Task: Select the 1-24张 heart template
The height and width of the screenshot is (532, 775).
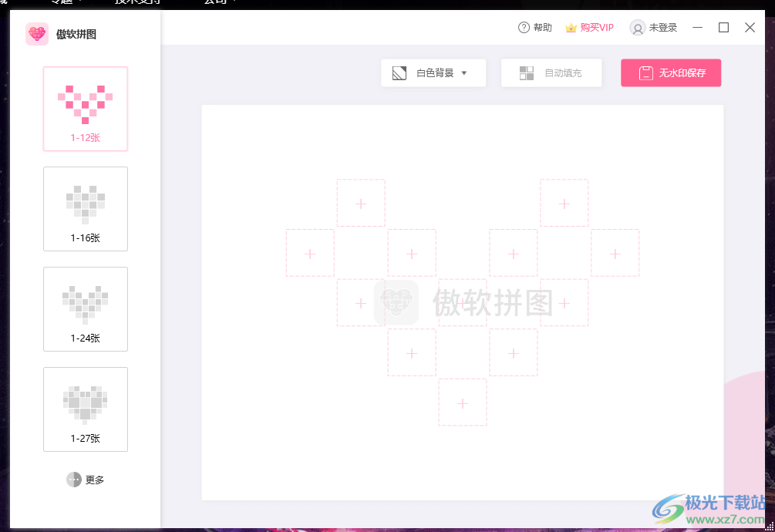Action: (85, 308)
